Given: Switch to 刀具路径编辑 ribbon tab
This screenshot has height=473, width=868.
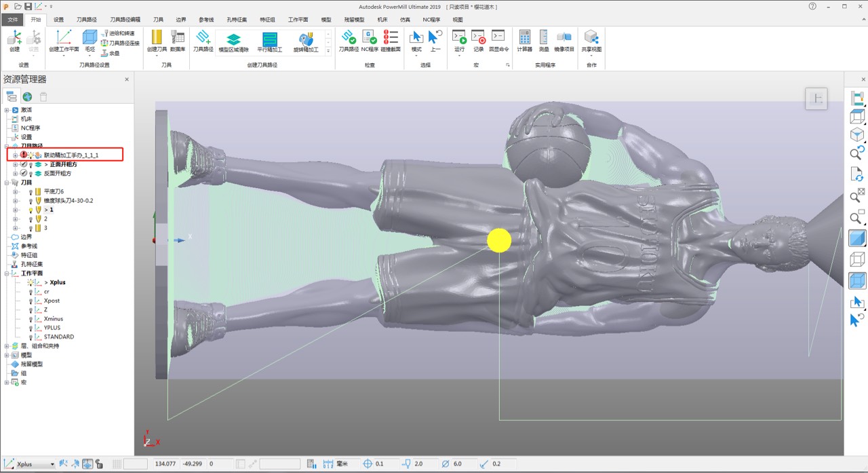Looking at the screenshot, I should click(x=125, y=20).
